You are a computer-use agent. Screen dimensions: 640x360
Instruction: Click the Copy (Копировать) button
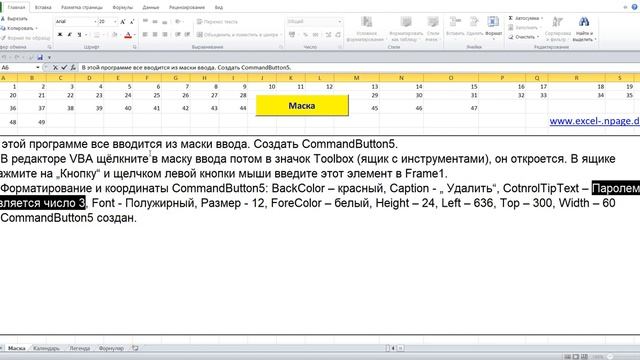(18, 28)
